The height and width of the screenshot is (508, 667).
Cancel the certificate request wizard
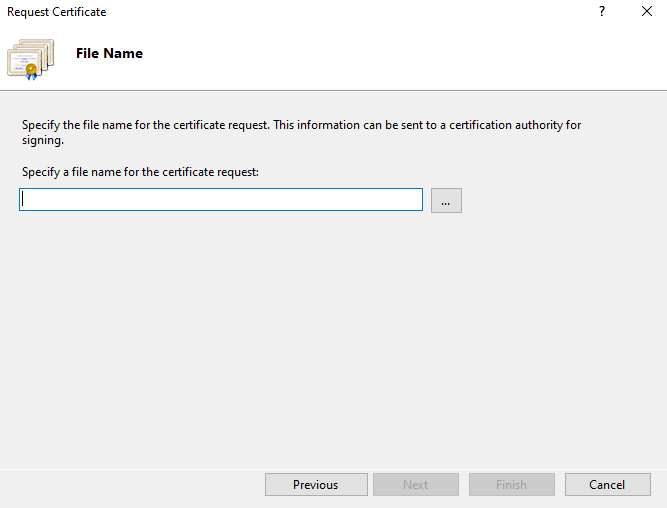coord(607,485)
